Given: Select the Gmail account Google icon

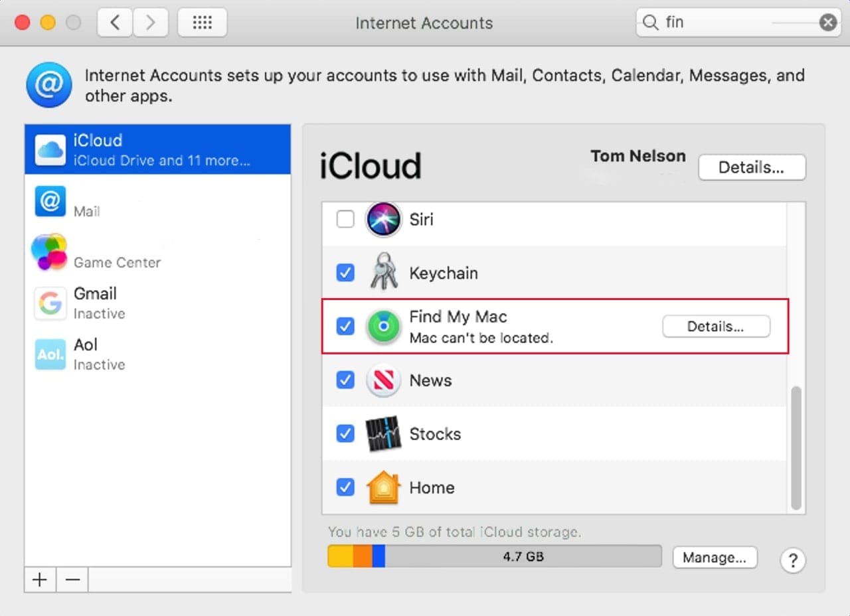Looking at the screenshot, I should [x=50, y=303].
